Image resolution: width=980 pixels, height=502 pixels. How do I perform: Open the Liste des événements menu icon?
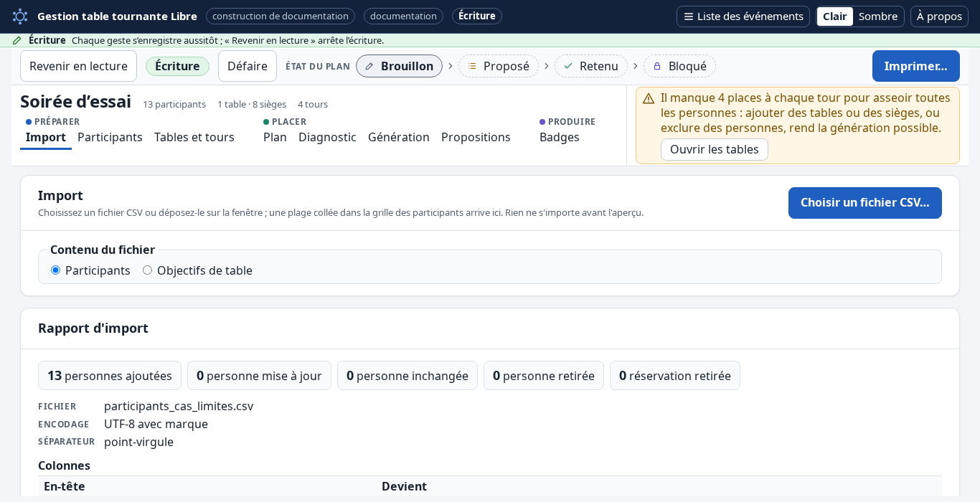point(689,16)
